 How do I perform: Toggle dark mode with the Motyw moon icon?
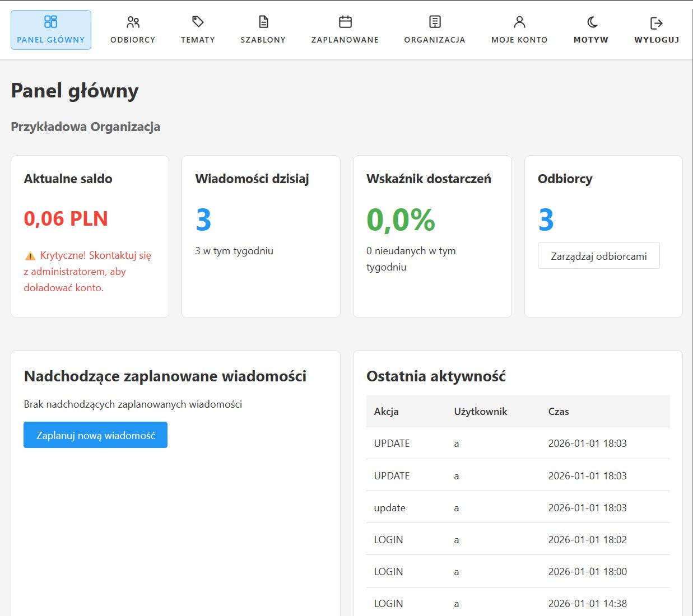click(590, 21)
